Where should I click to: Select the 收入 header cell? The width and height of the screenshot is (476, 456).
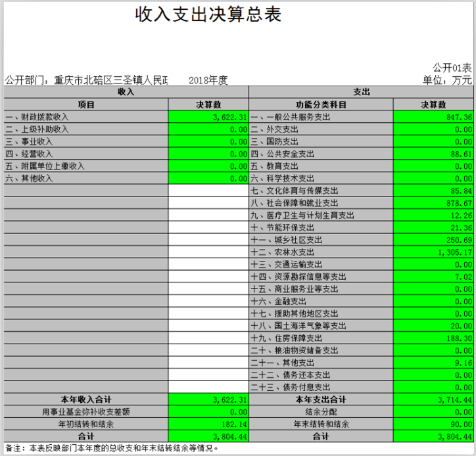126,92
